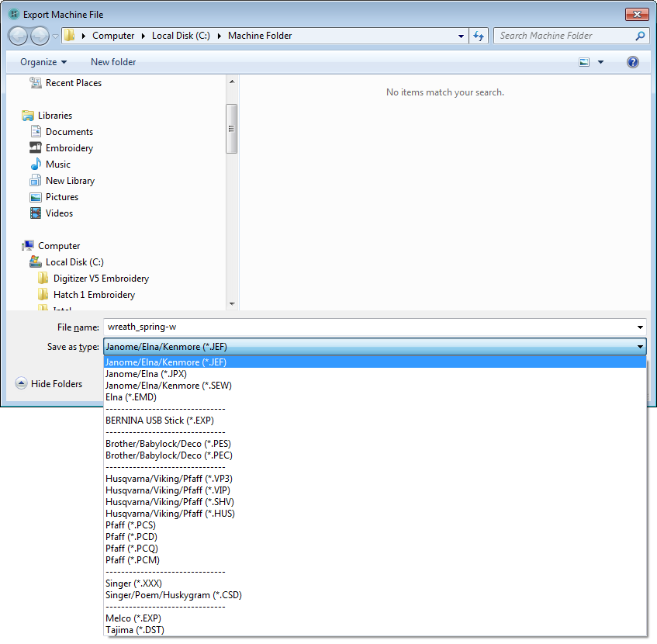Click the folder icon in address bar

tap(70, 36)
